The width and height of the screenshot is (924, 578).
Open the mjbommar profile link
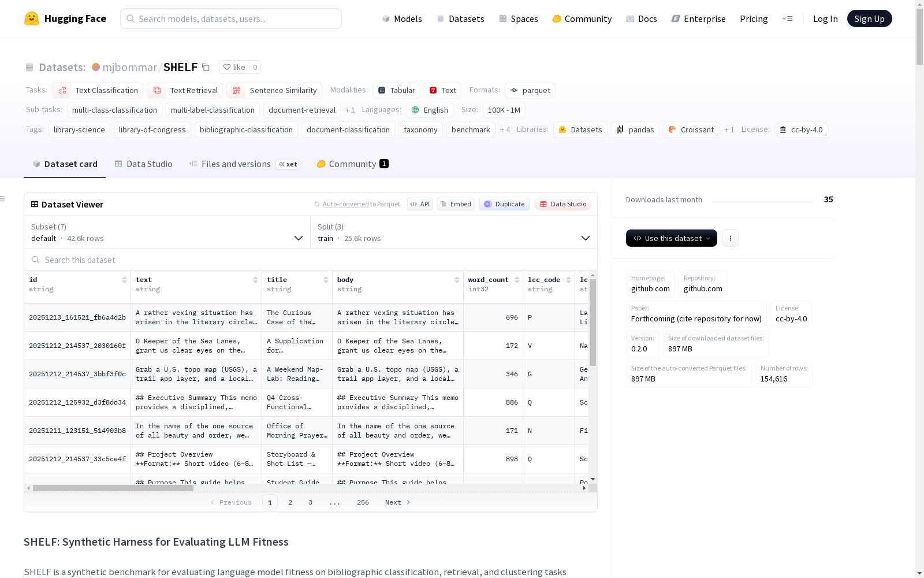coord(130,67)
